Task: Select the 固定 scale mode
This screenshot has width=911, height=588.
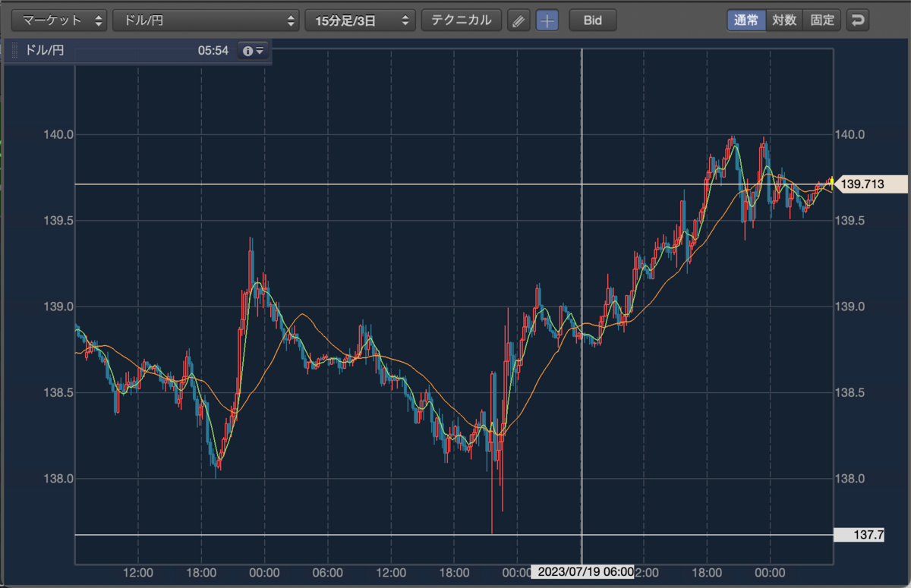Action: (x=822, y=20)
